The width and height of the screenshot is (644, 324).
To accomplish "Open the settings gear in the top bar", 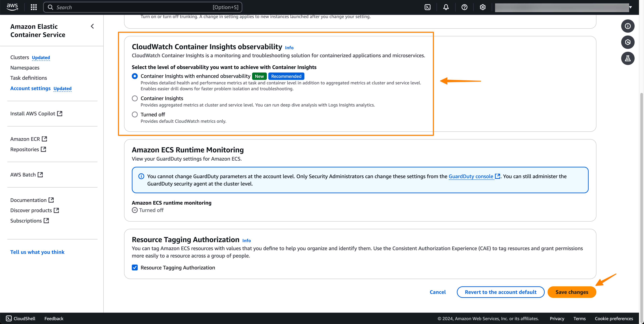I will tap(482, 7).
